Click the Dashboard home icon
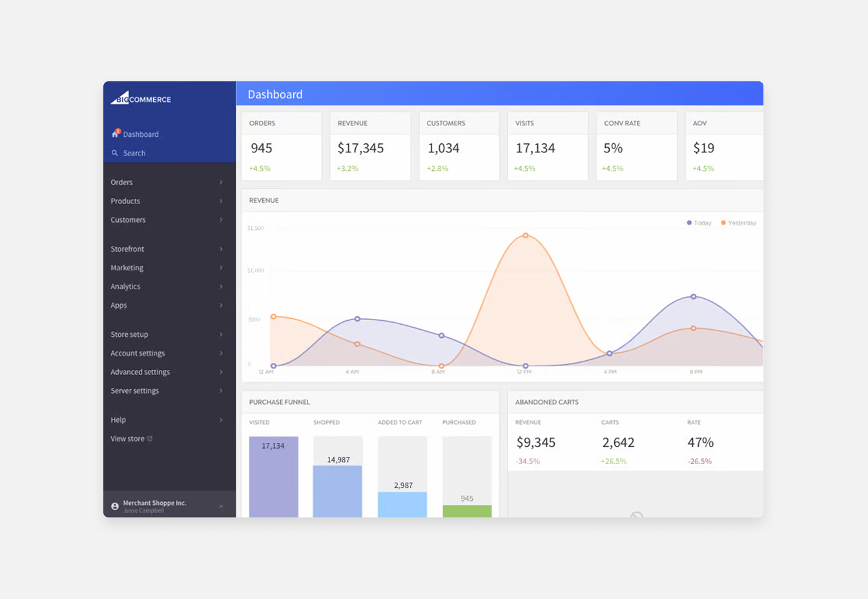The image size is (868, 599). coord(115,134)
